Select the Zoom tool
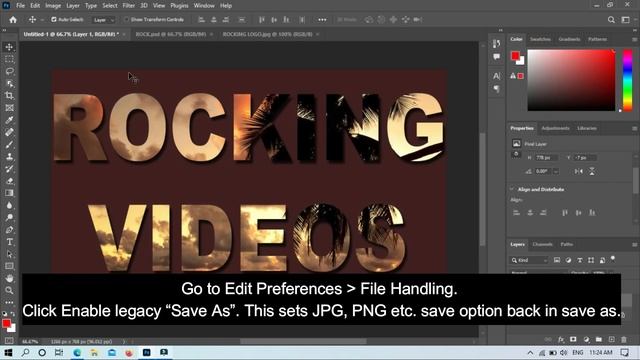This screenshot has width=640, height=360. pyautogui.click(x=9, y=290)
